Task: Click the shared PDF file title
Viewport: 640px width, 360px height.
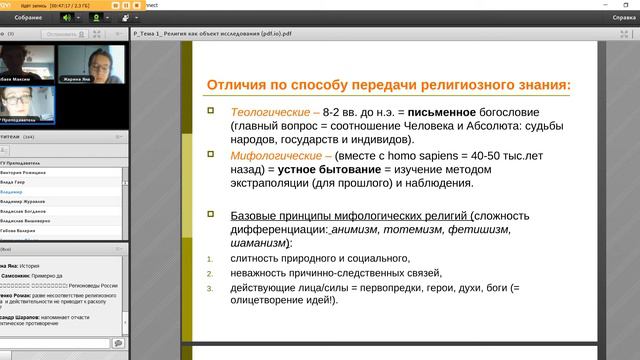Action: (212, 34)
